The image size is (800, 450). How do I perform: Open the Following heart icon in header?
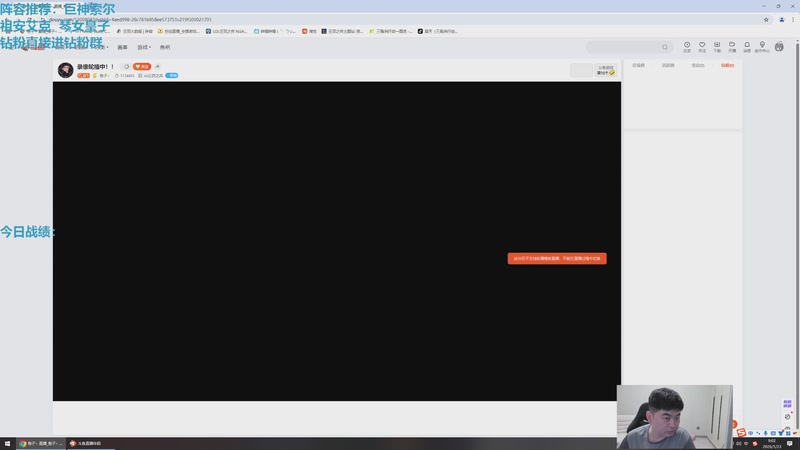(702, 47)
